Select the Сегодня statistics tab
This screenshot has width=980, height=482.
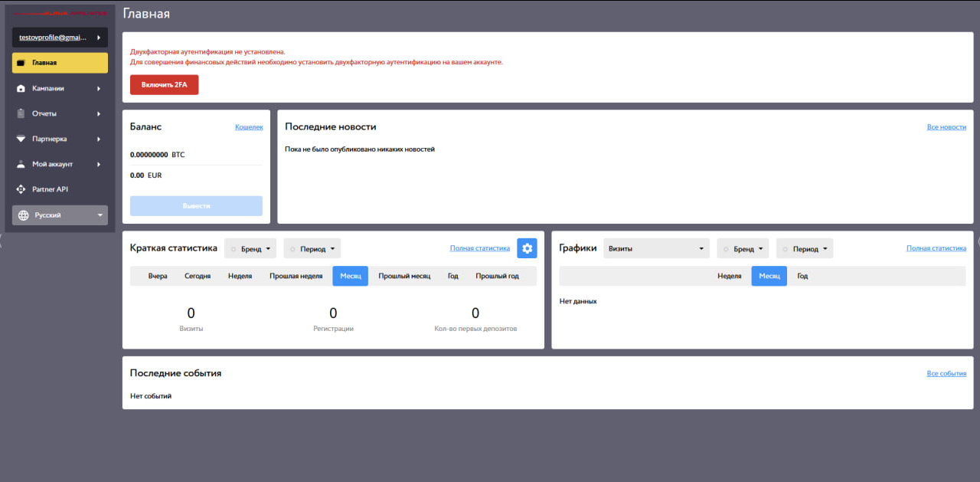[198, 276]
